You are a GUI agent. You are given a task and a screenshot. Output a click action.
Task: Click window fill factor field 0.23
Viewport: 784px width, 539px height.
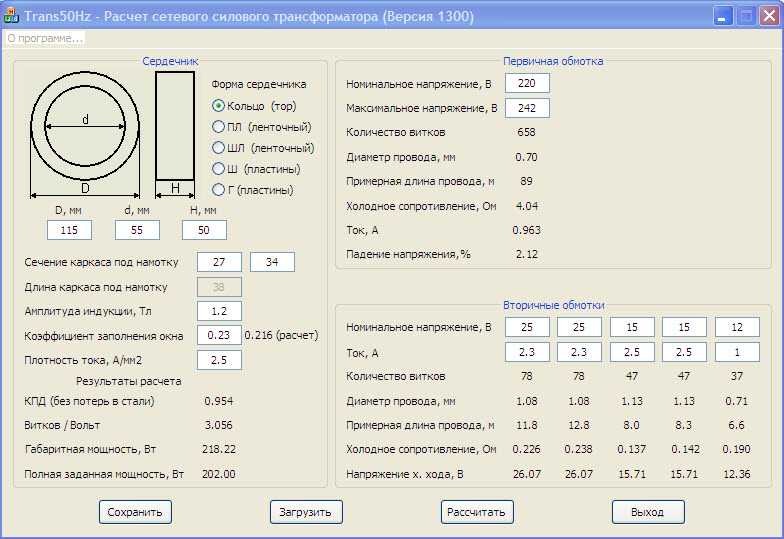(220, 335)
